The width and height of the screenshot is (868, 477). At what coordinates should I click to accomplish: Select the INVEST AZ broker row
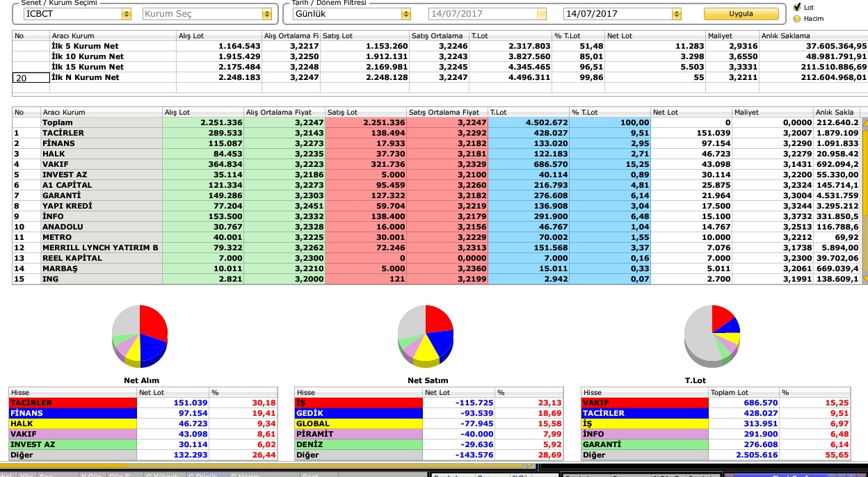(x=436, y=175)
